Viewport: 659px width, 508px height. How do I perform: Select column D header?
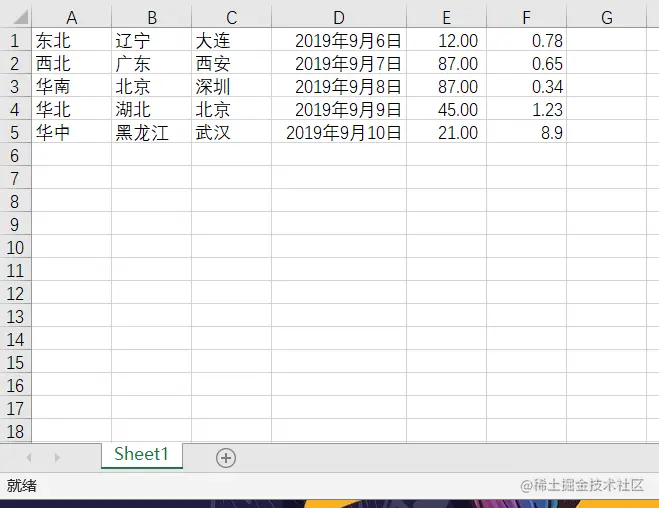click(339, 17)
